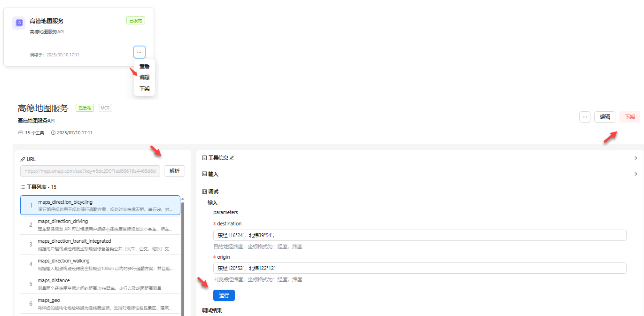Open the card's three-dot more menu
Screen dimensions: 644x316
[140, 52]
